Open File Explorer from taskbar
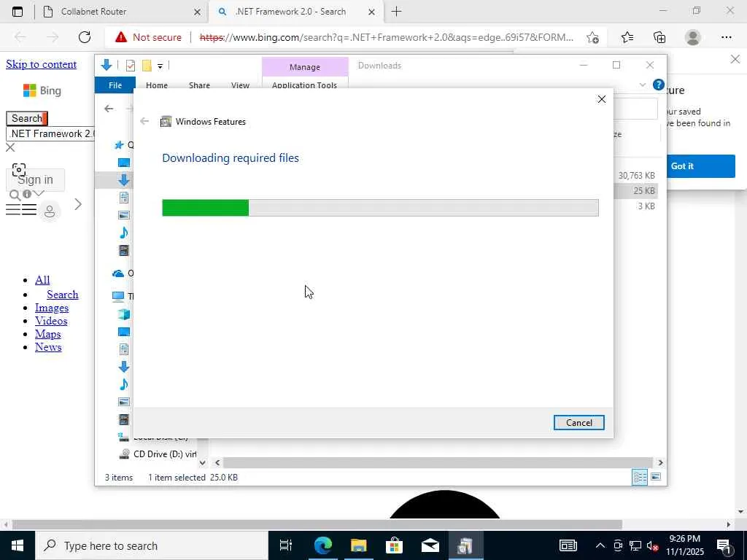 click(359, 545)
